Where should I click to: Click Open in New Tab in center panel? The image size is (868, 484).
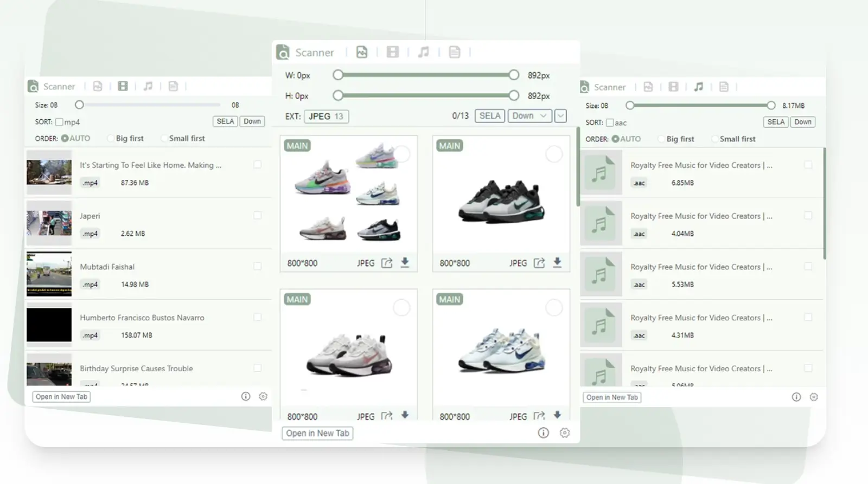pos(317,433)
